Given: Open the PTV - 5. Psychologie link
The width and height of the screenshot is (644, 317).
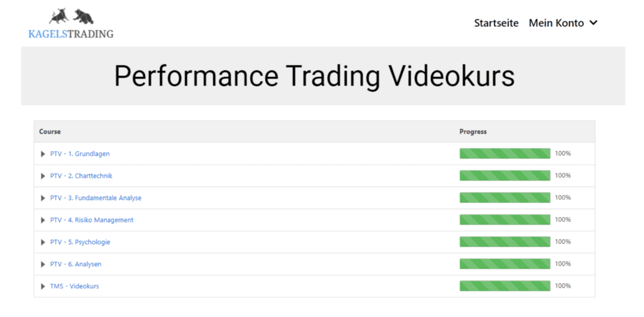Looking at the screenshot, I should (80, 242).
